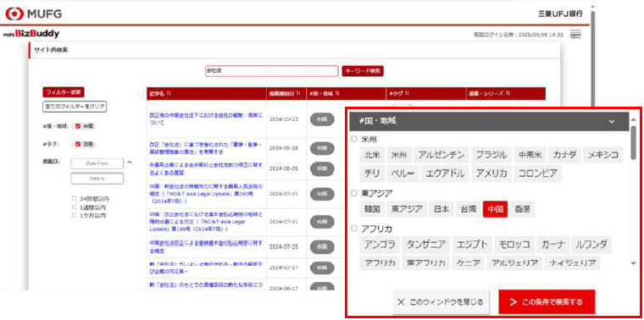Select the 中南米 tag

[530, 155]
